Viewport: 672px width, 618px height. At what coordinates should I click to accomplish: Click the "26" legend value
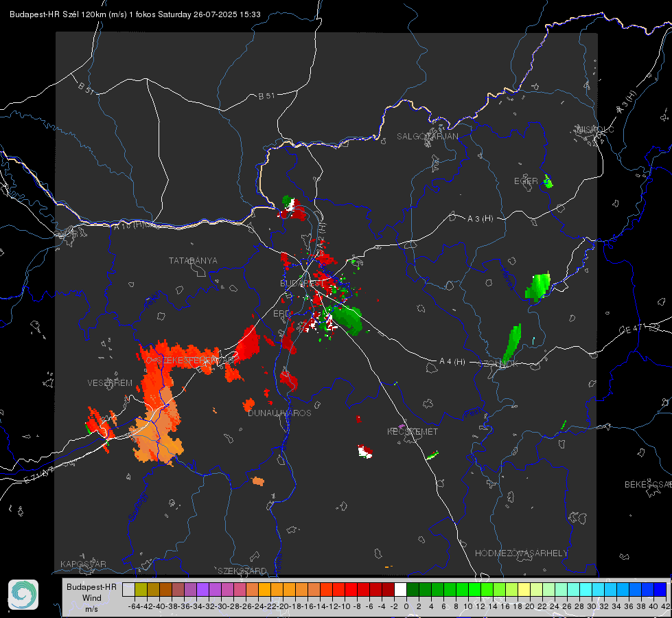pos(566,606)
